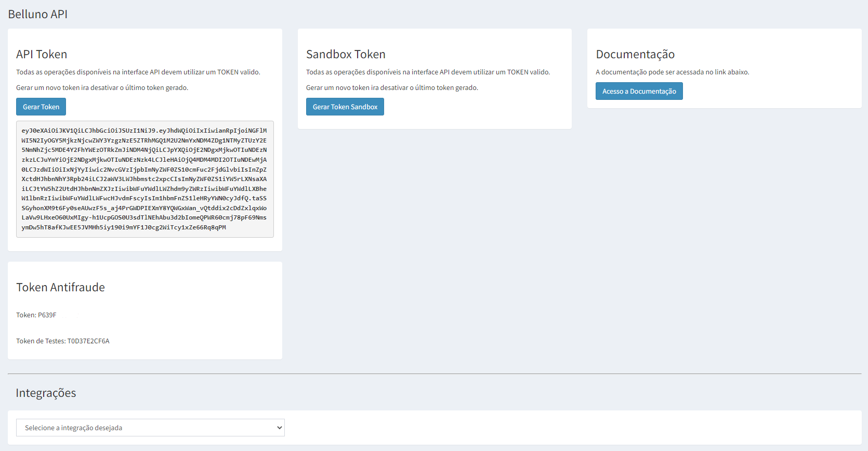This screenshot has width=868, height=451.
Task: Select the Token de Testes value T0D37E2CF6A
Action: [88, 341]
